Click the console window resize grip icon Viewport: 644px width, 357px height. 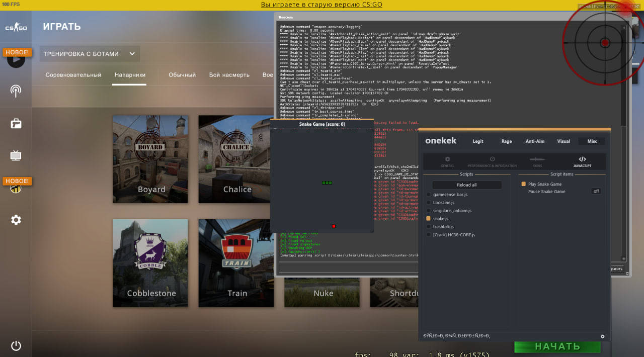(x=627, y=273)
